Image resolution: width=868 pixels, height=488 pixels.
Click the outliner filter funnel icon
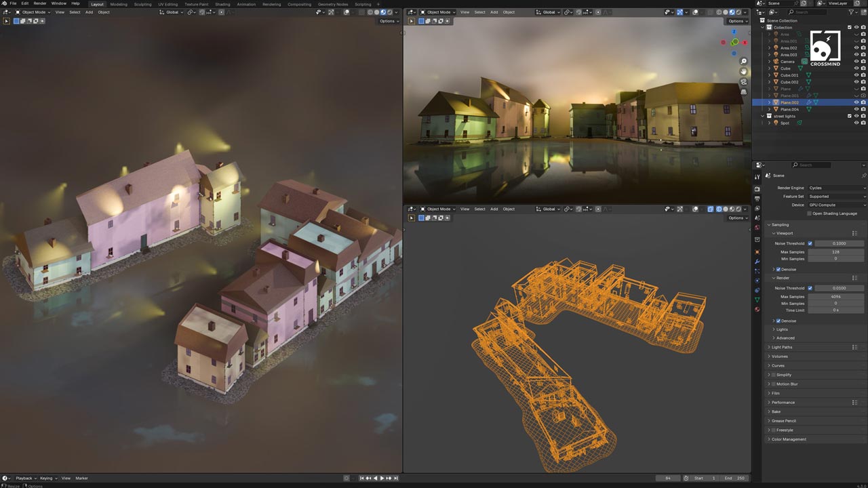[x=851, y=12]
